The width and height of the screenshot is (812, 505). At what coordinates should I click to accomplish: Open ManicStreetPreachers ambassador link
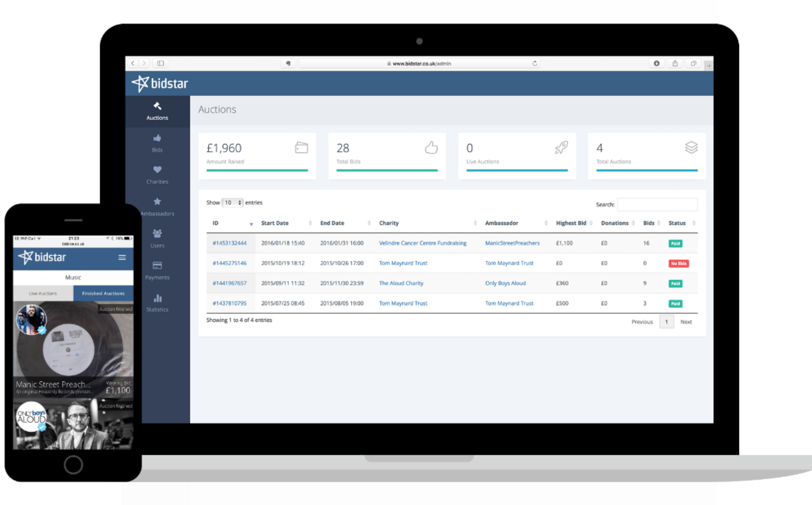512,244
